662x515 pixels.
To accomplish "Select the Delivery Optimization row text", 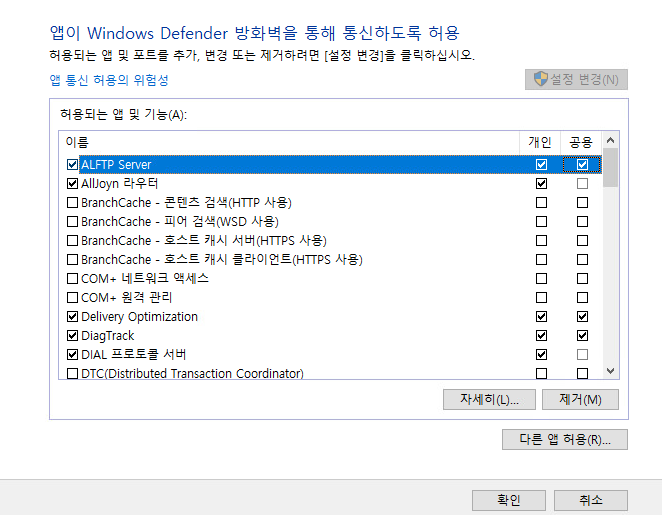I will (x=139, y=317).
